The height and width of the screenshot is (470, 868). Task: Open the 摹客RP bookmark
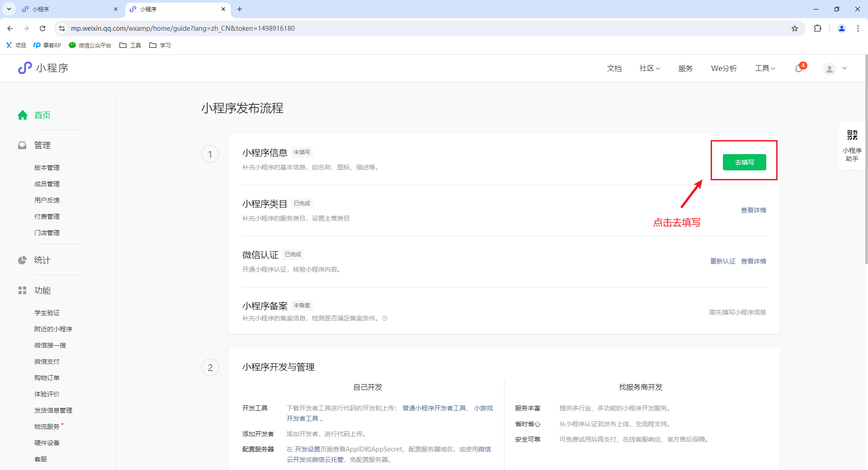(x=47, y=45)
